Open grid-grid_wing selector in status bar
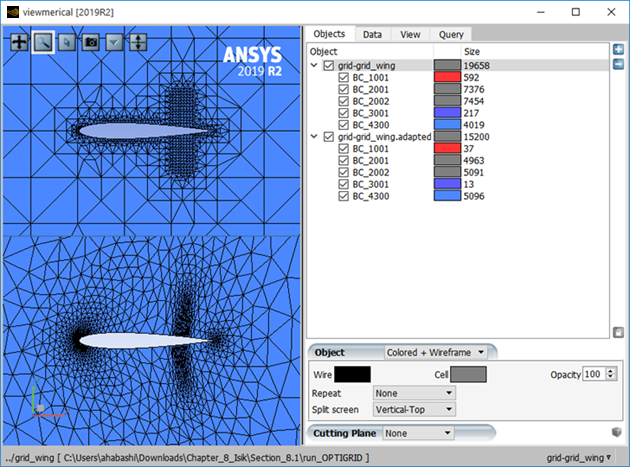 click(x=579, y=458)
